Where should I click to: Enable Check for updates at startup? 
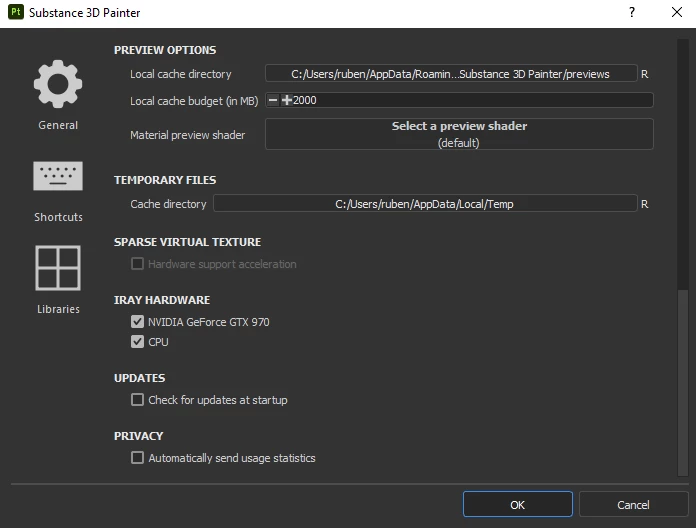[137, 400]
